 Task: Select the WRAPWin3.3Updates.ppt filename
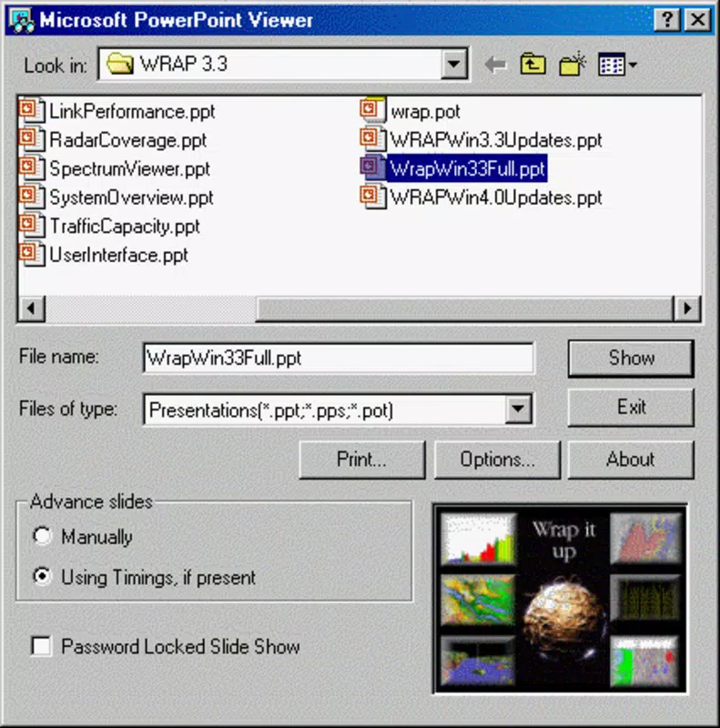[x=496, y=140]
